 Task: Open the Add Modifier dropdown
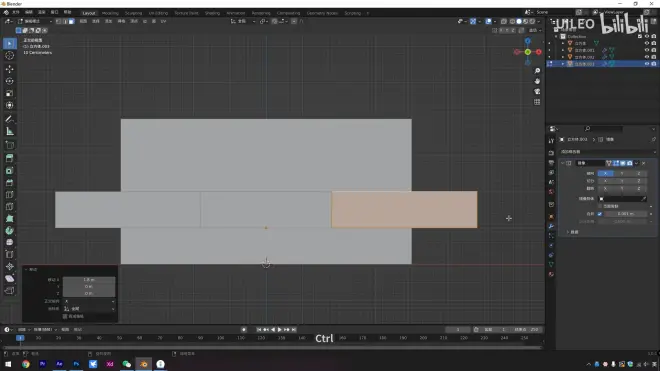coord(608,152)
